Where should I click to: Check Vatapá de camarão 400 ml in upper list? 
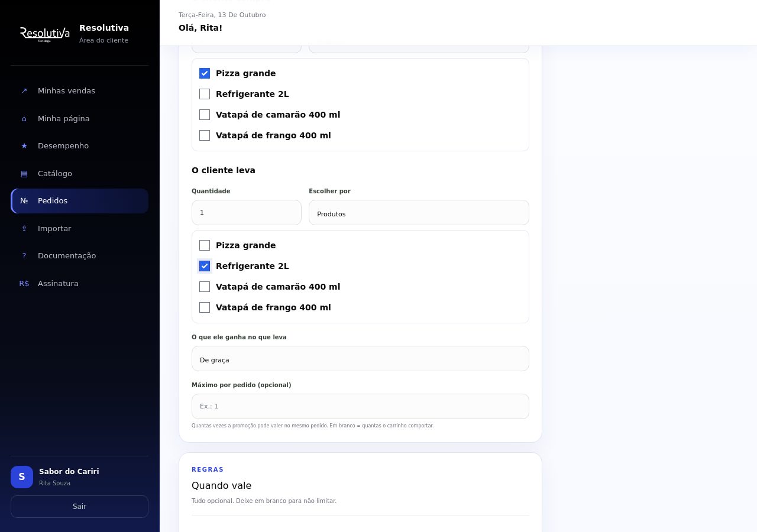205,115
